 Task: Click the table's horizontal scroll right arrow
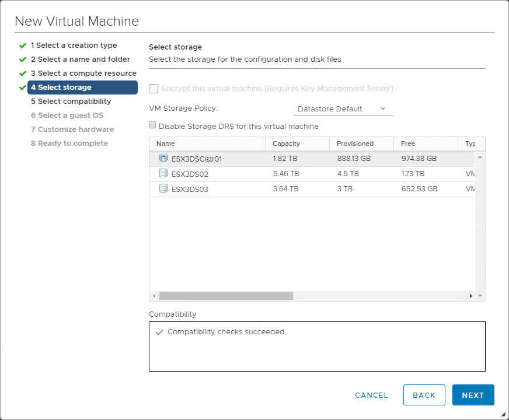tap(471, 296)
